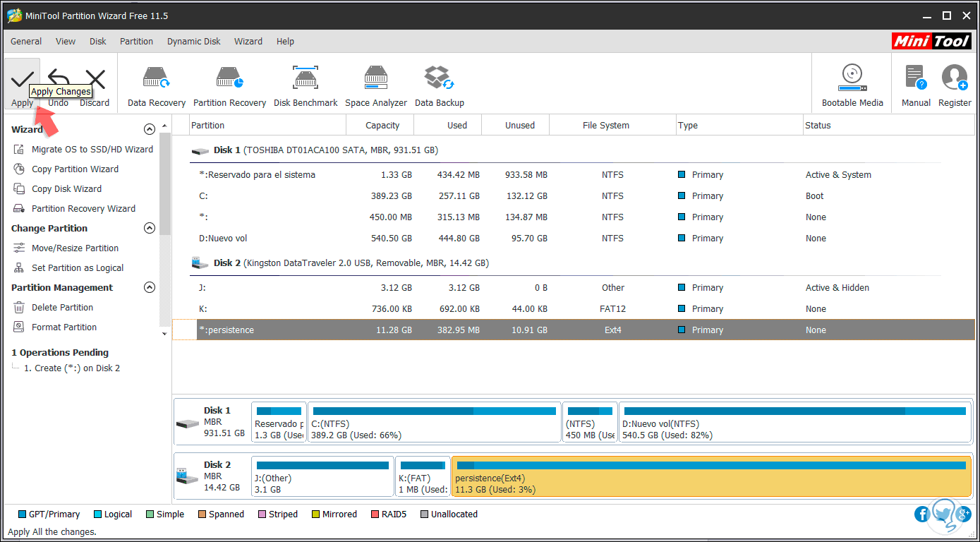The width and height of the screenshot is (980, 542).
Task: Click the sidebar scroll up arrow
Action: (165, 126)
